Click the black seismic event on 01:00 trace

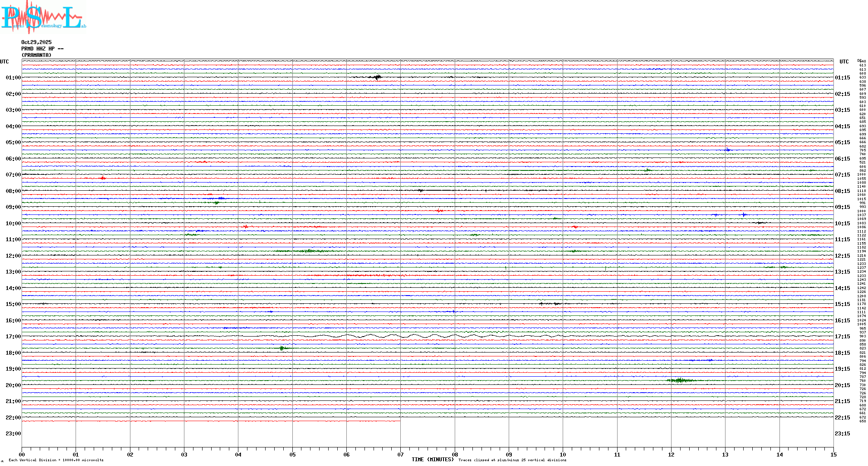pyautogui.click(x=377, y=78)
